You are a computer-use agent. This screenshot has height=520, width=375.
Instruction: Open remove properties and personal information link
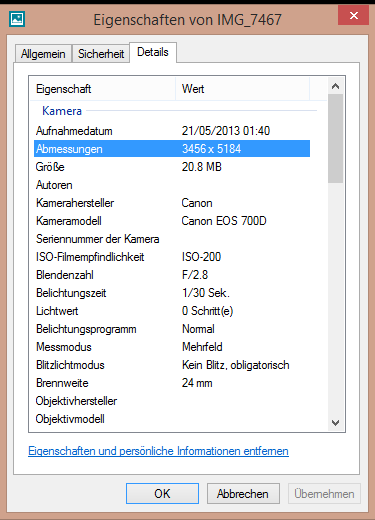coord(158,451)
